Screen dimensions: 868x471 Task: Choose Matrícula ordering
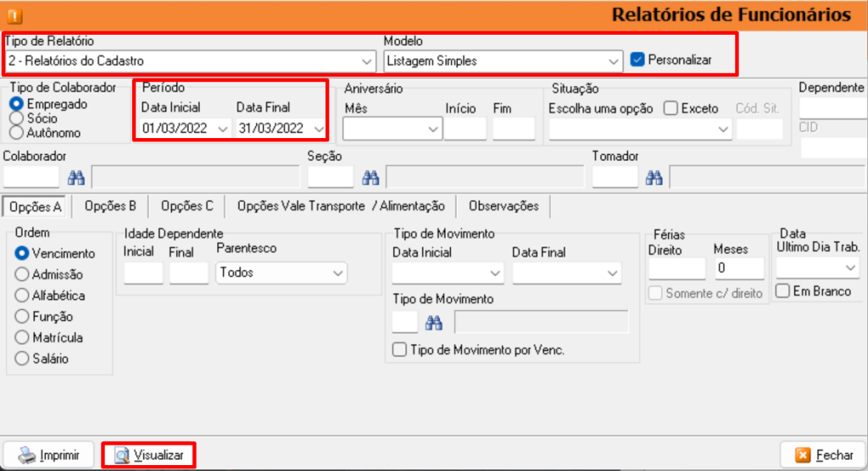[21, 338]
